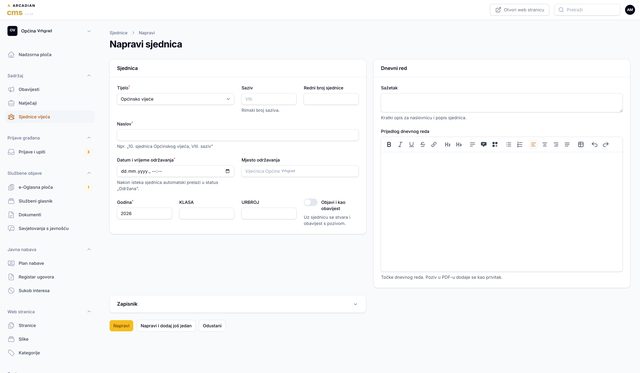The image size is (640, 373).
Task: Insert bulleted list in the editor
Action: (x=509, y=144)
